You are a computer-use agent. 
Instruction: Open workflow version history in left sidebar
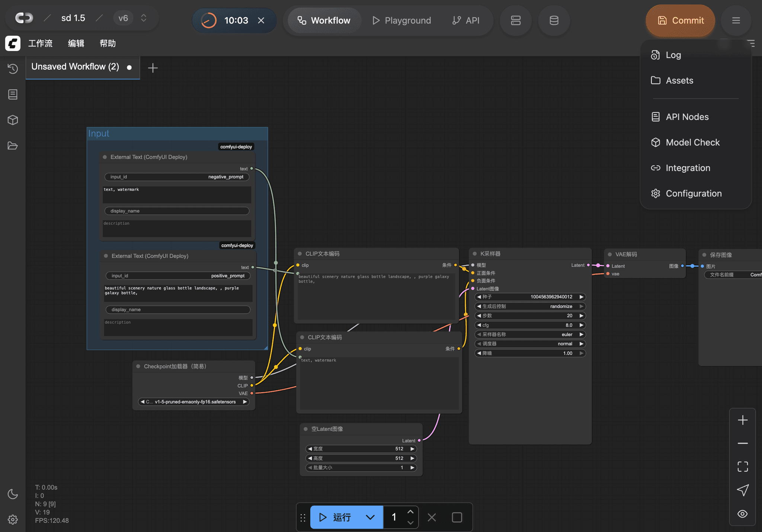[13, 69]
